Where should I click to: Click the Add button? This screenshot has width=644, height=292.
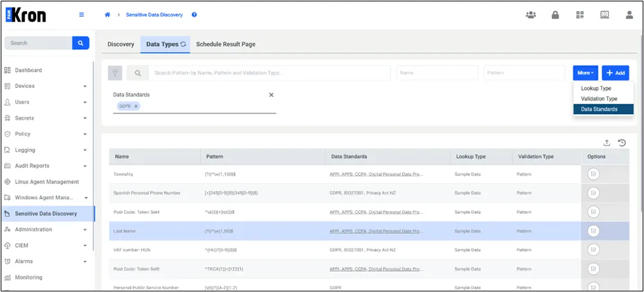[615, 73]
